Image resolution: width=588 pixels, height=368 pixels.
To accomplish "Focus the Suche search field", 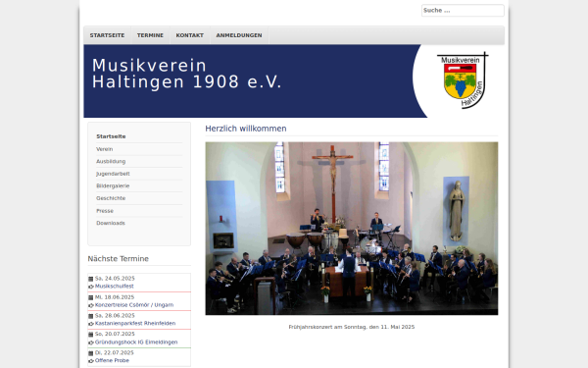I will click(x=463, y=11).
